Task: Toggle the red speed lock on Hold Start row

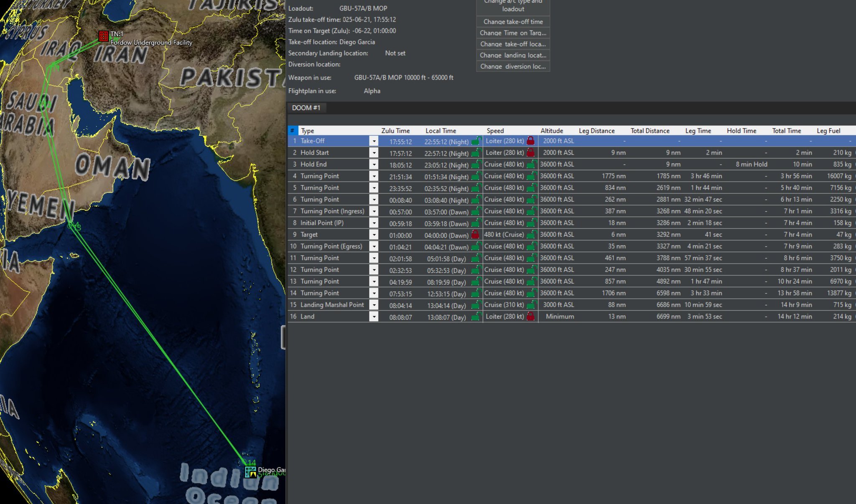Action: (530, 152)
